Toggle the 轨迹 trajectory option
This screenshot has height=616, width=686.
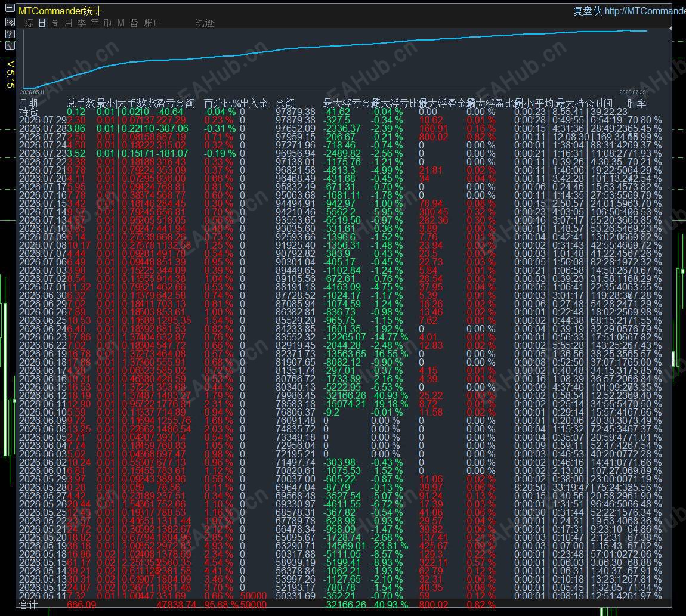click(205, 23)
